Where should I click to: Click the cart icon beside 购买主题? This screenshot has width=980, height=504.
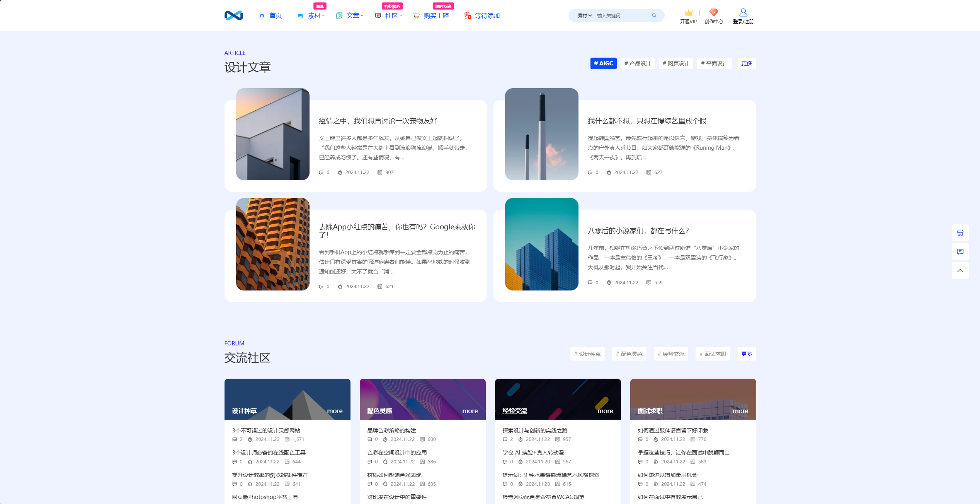416,15
